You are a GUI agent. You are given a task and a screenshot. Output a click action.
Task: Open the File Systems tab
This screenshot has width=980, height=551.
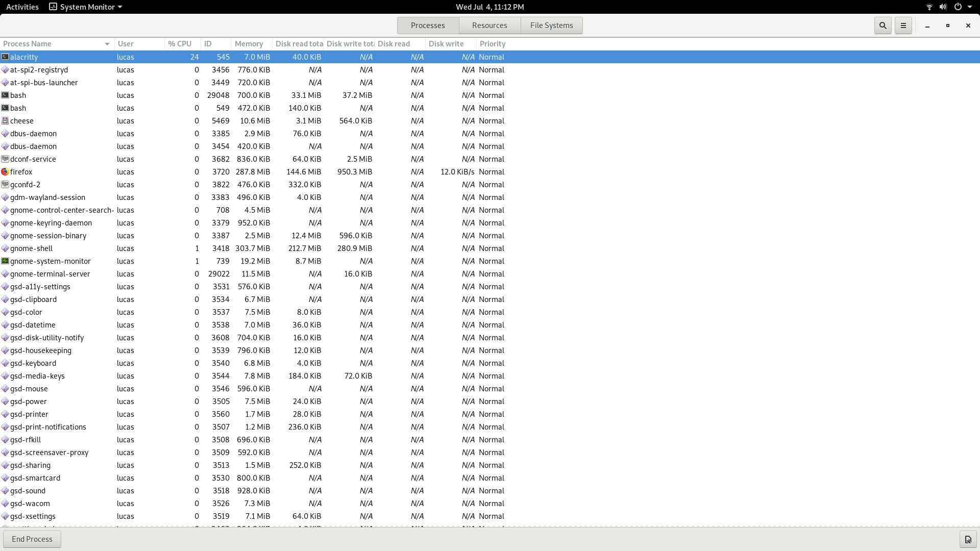551,25
